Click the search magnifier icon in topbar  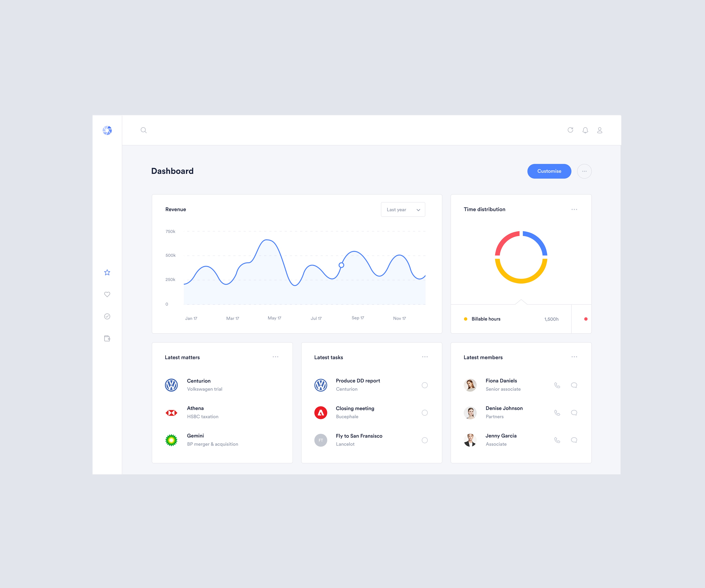pos(144,130)
